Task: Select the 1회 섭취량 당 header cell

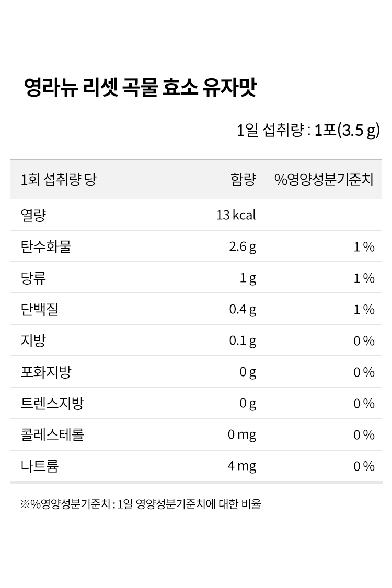Action: pyautogui.click(x=59, y=180)
